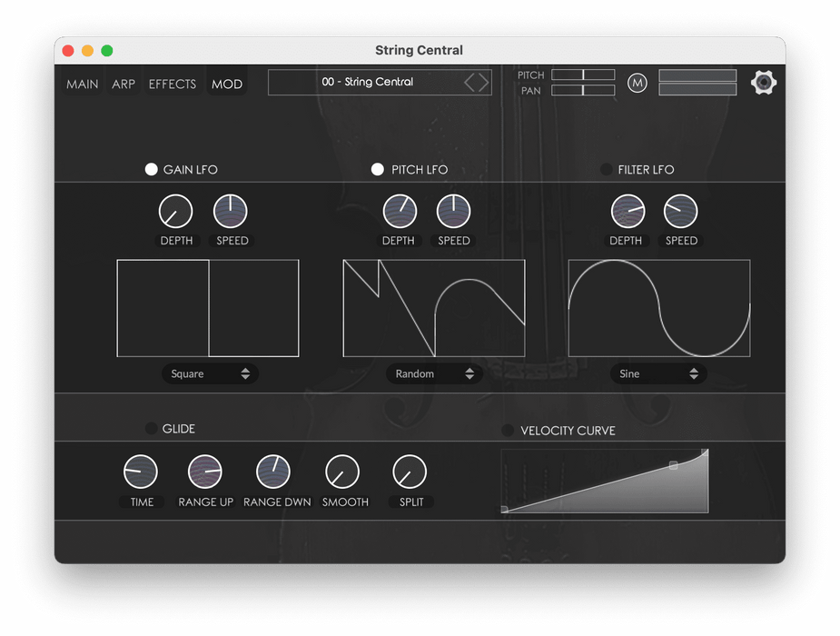Click the Pitch slider bar
The image size is (840, 636).
pyautogui.click(x=583, y=75)
